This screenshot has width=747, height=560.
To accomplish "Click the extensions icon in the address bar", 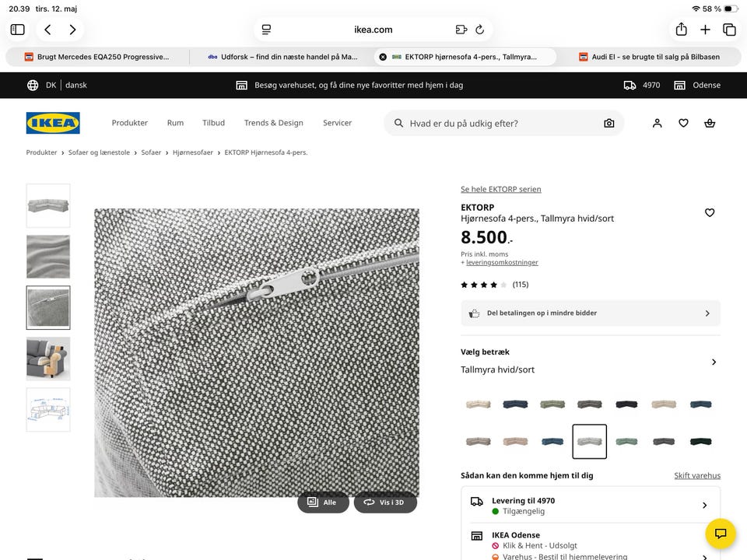I will coord(461,30).
